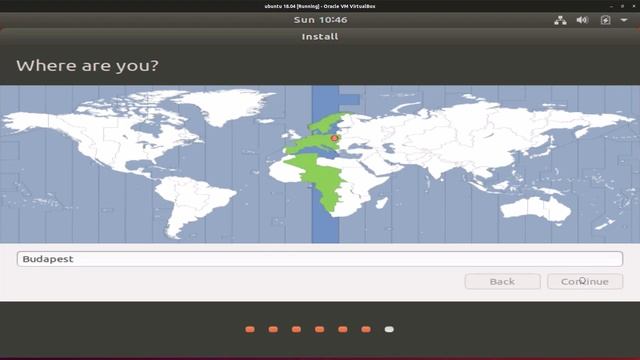Expand the system menu dropdown arrow
640x360 pixels.
pyautogui.click(x=624, y=20)
